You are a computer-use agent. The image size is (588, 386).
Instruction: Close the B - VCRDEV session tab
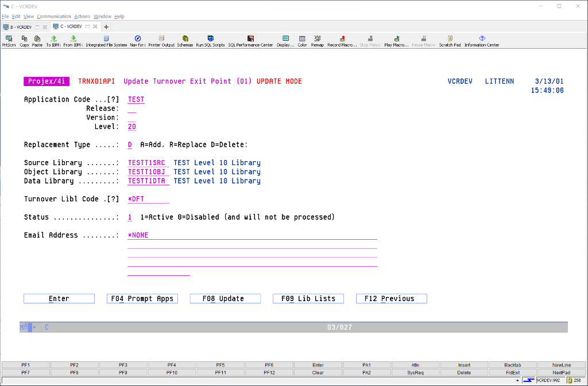pyautogui.click(x=45, y=27)
